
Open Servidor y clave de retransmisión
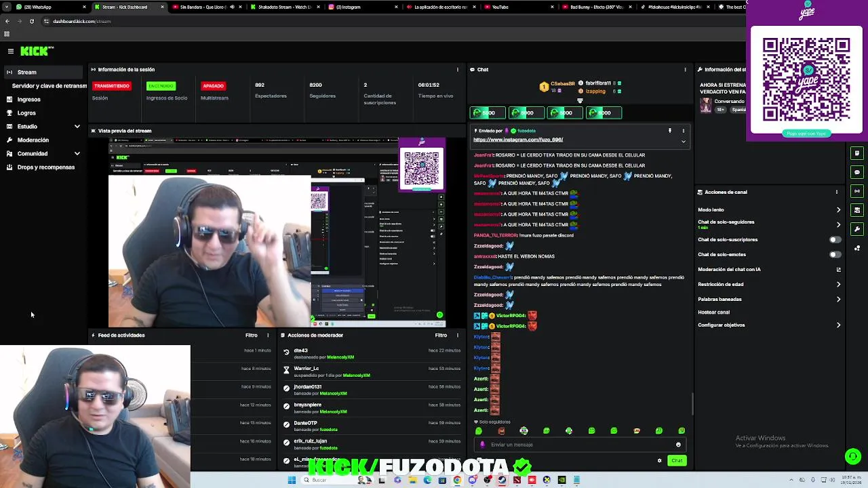pyautogui.click(x=49, y=86)
